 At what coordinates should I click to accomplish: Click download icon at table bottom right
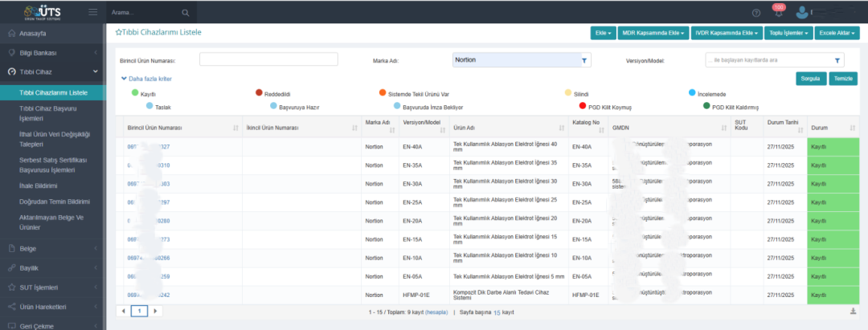pyautogui.click(x=853, y=312)
